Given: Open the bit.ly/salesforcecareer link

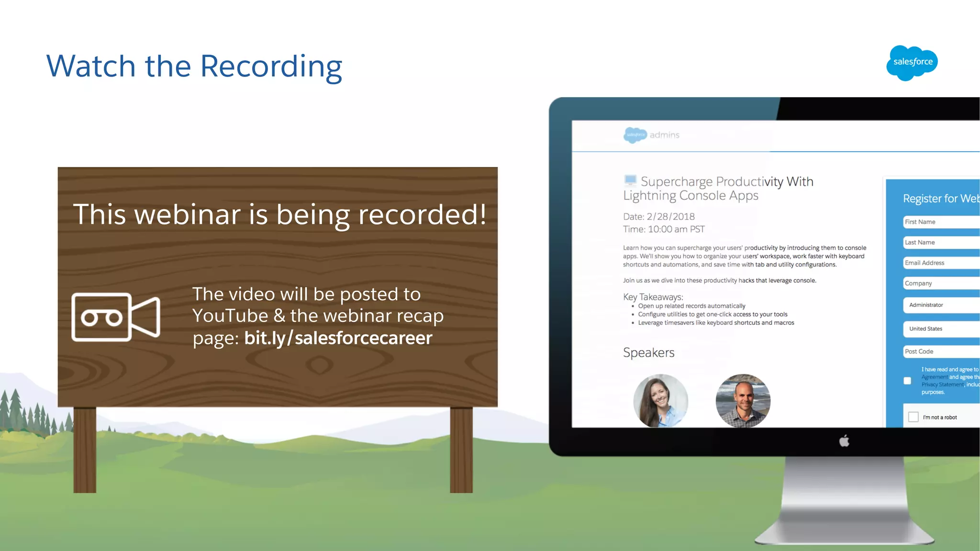Looking at the screenshot, I should click(338, 338).
